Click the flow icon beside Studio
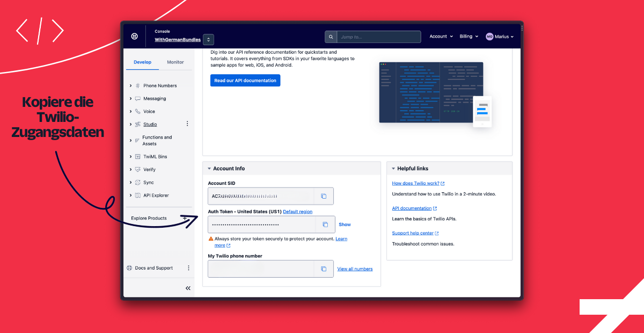The image size is (644, 333). tap(138, 125)
